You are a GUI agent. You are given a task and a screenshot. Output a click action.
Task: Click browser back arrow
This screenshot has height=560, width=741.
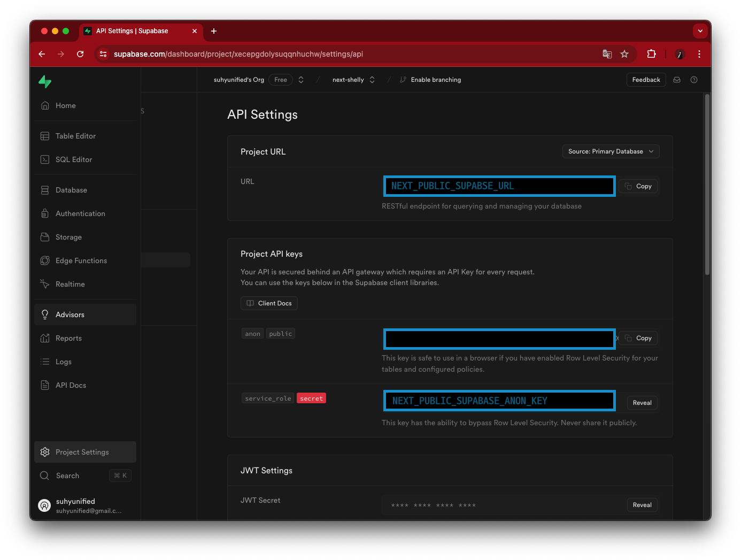coord(42,54)
